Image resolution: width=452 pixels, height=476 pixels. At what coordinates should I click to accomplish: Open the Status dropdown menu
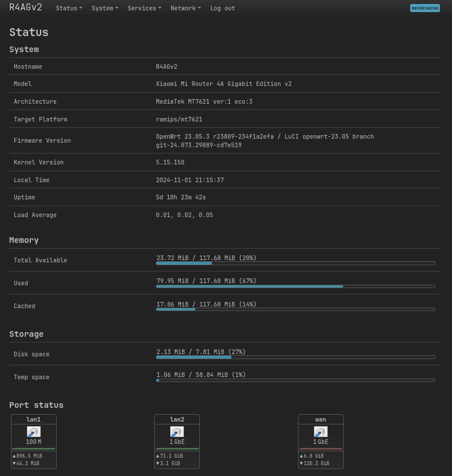point(69,8)
